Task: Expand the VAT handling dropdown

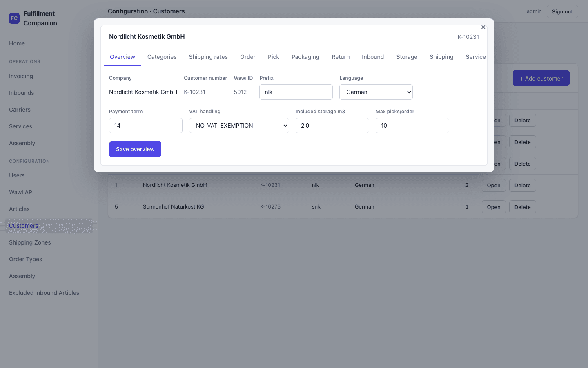Action: pos(239,126)
